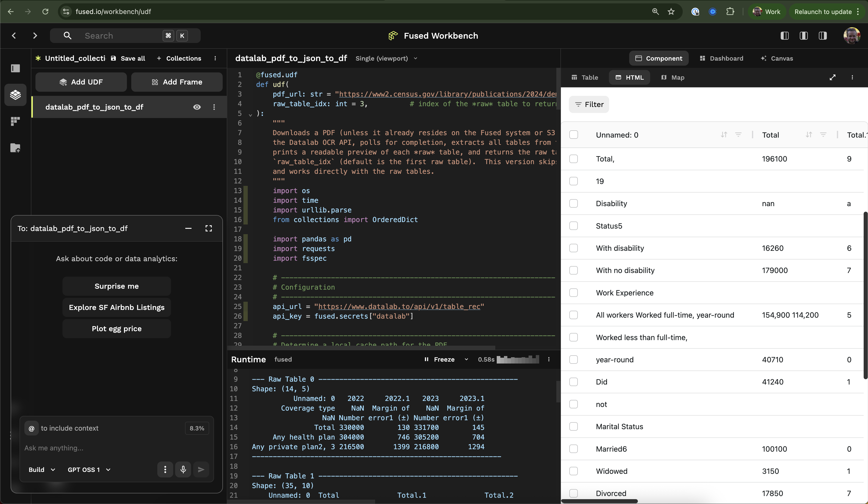
Task: Click the Ask me anything input
Action: [117, 448]
